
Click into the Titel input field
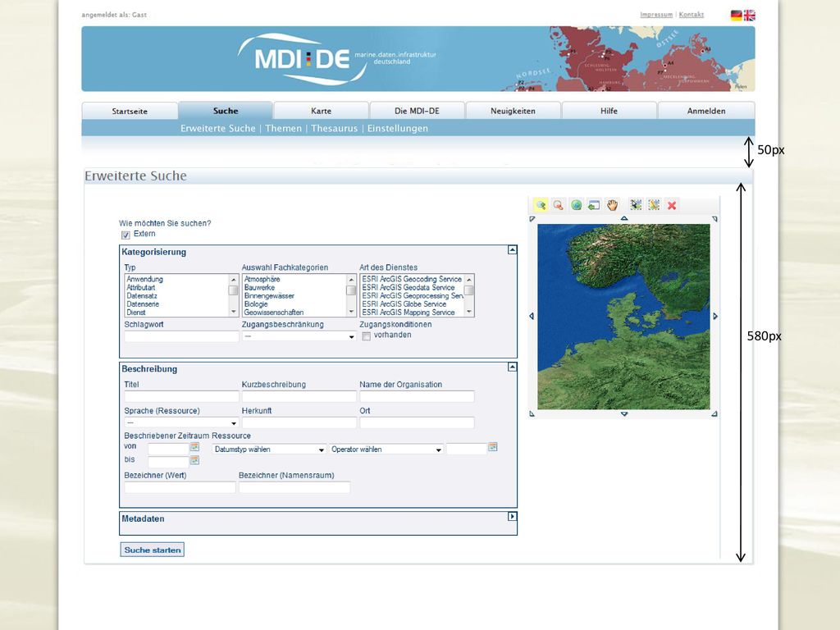(181, 396)
